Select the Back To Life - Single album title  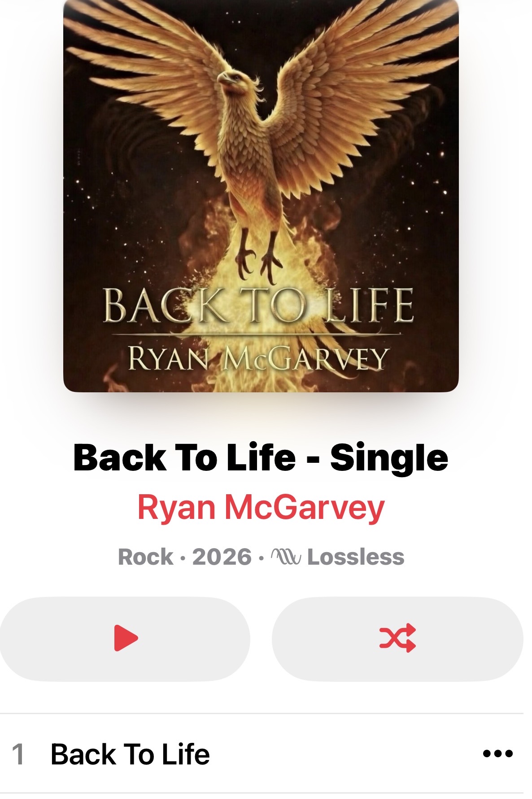pyautogui.click(x=261, y=458)
